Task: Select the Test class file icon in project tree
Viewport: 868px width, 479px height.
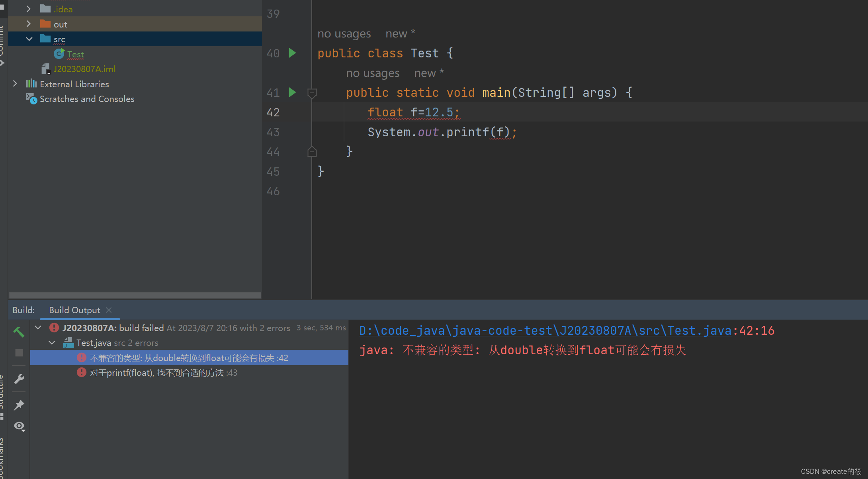Action: tap(59, 54)
